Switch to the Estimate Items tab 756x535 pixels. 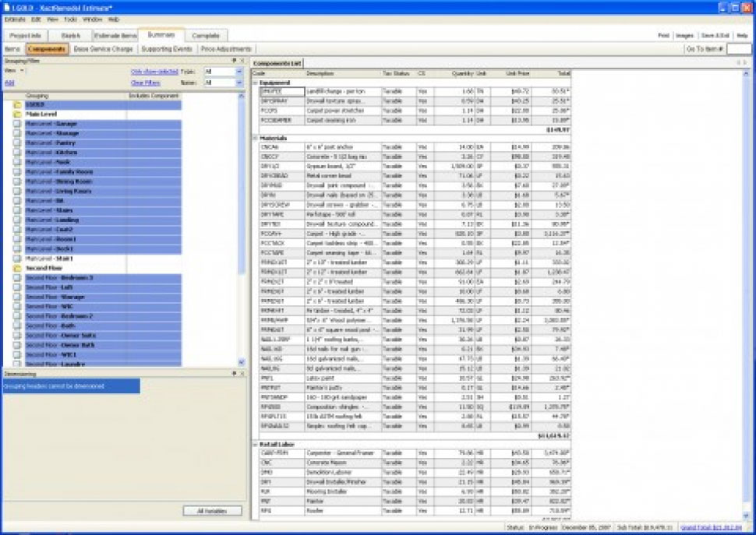(115, 36)
